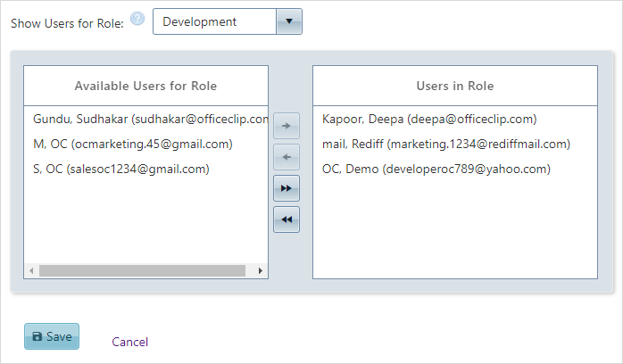Image resolution: width=623 pixels, height=364 pixels.
Task: Click the help question mark icon
Action: pyautogui.click(x=137, y=19)
